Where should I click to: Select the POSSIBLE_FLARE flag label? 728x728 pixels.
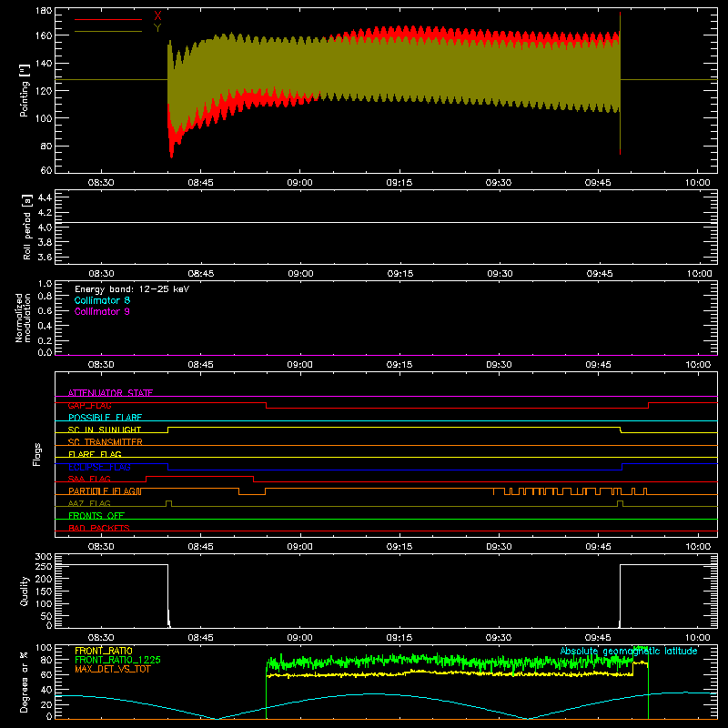click(x=105, y=418)
